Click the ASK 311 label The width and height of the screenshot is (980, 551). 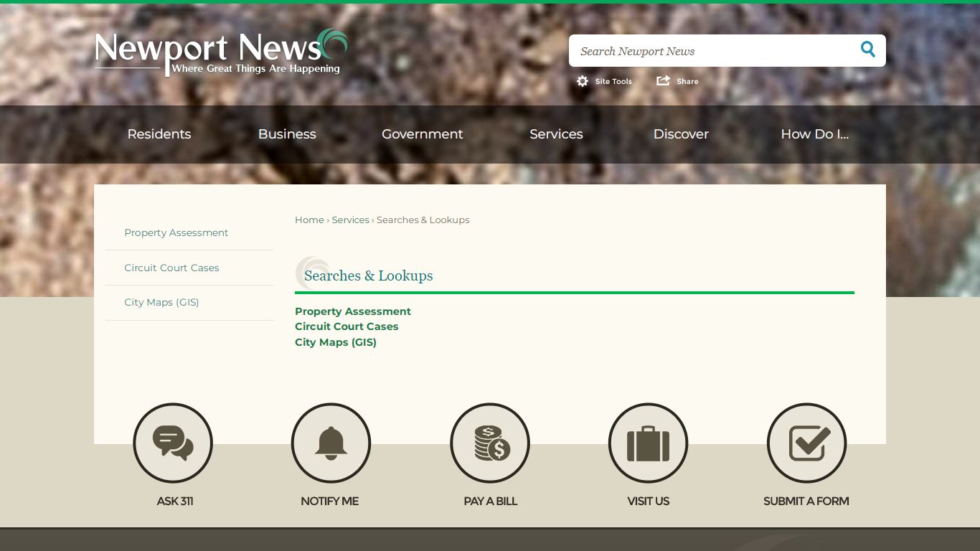click(174, 501)
